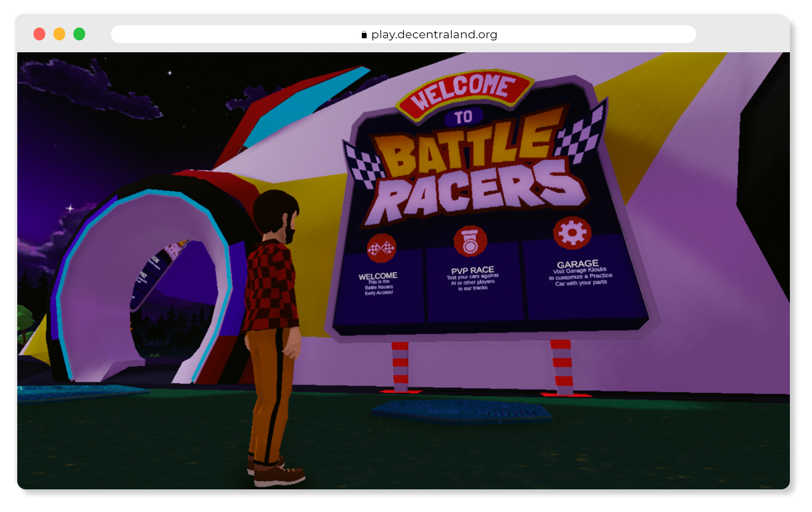Click the 'TO' badge on the sign
Image resolution: width=812 pixels, height=512 pixels.
463,117
